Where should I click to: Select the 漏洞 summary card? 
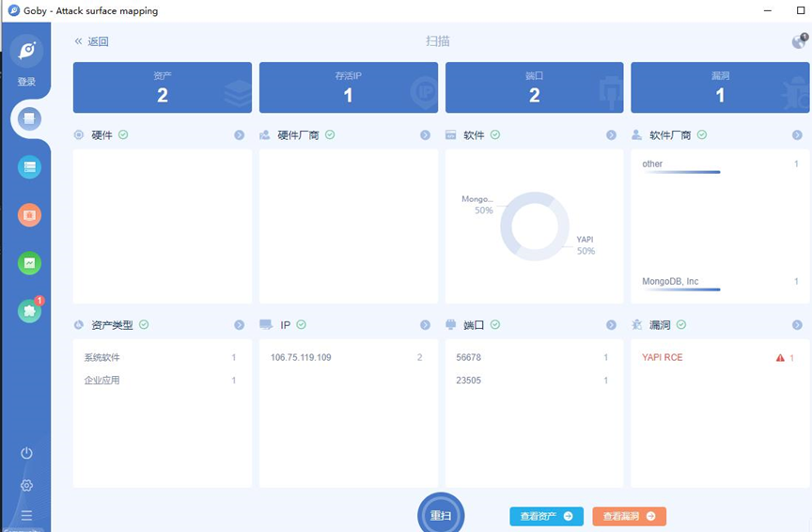(720, 87)
